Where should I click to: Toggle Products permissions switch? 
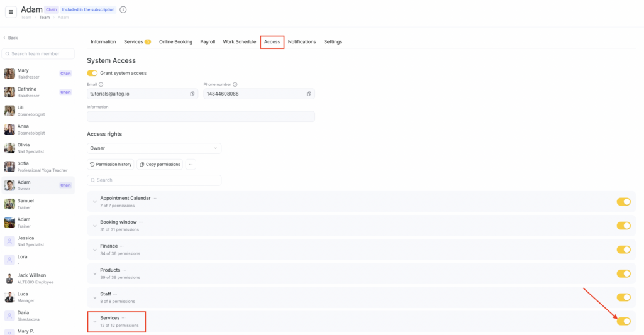(x=623, y=273)
